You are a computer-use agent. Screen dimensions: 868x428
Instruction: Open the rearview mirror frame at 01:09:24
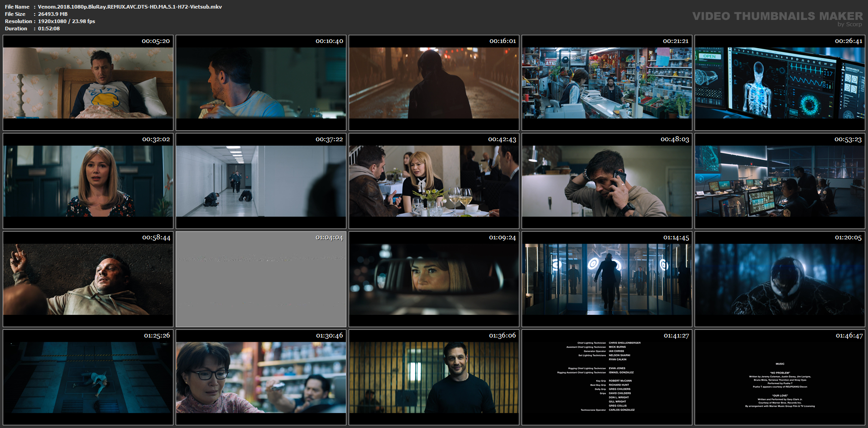click(434, 279)
